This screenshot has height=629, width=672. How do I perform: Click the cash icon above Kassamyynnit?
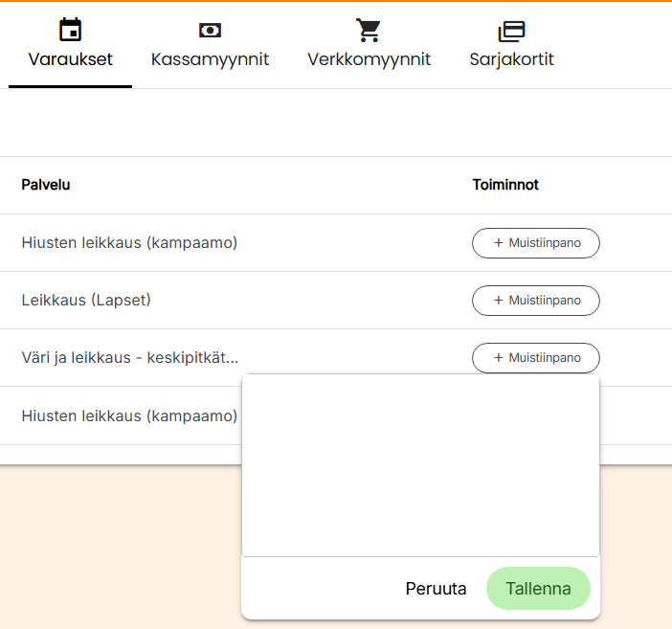click(x=210, y=31)
